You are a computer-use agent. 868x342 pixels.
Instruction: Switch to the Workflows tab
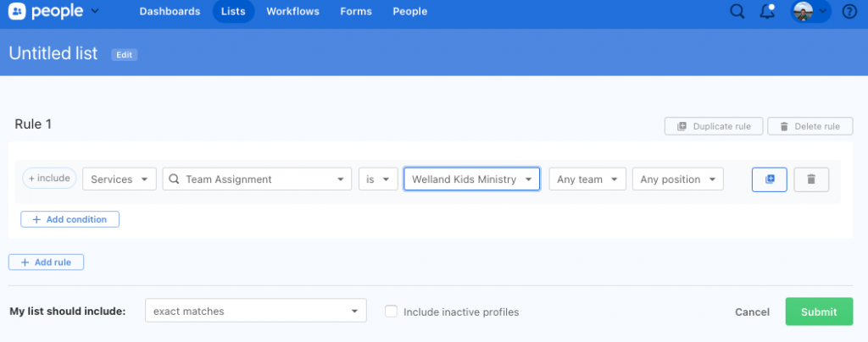(x=291, y=12)
